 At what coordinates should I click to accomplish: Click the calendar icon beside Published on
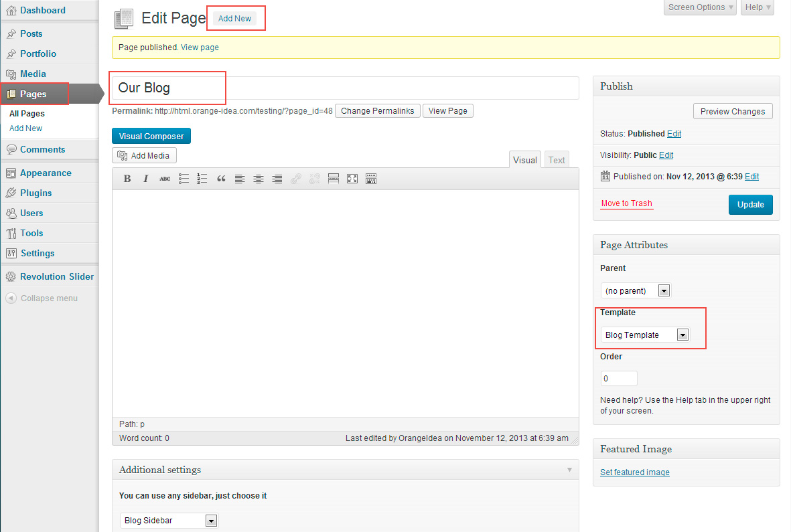point(605,176)
